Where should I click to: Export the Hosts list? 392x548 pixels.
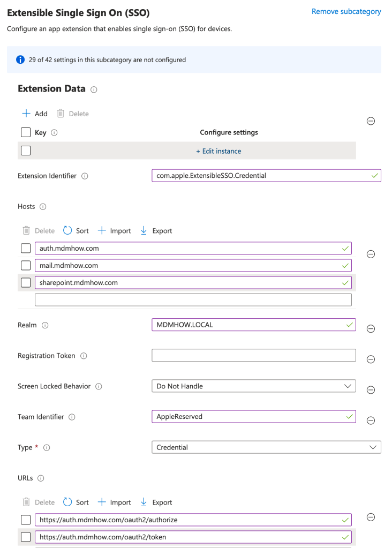coord(156,231)
